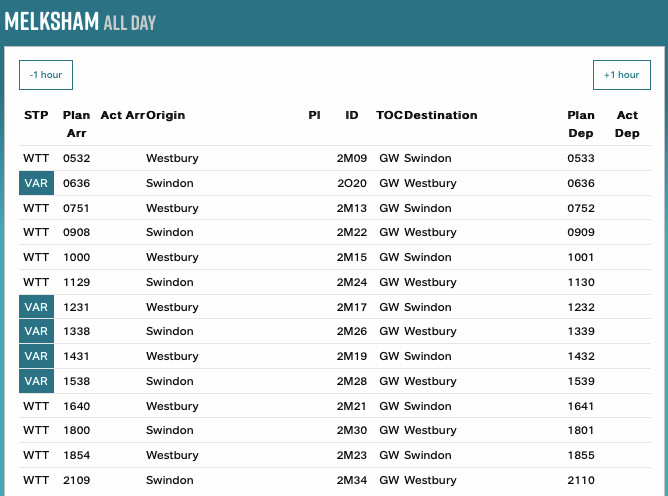Click the VAR badge for 0636 arrival
Viewport: 668px width, 496px height.
coord(36,183)
